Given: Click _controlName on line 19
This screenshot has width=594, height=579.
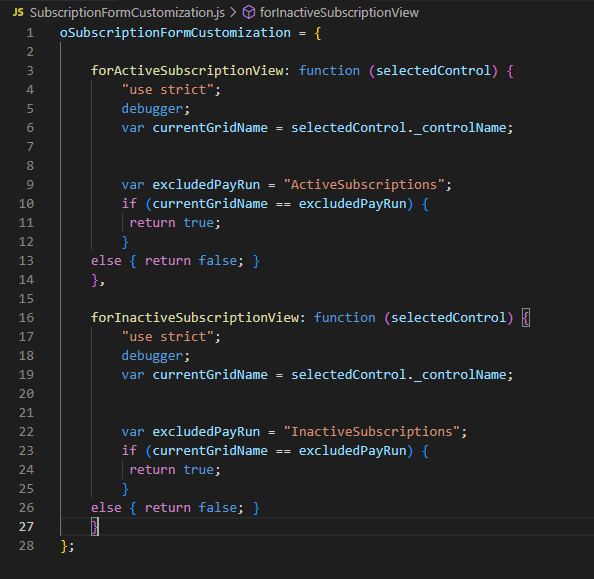Looking at the screenshot, I should pos(460,375).
